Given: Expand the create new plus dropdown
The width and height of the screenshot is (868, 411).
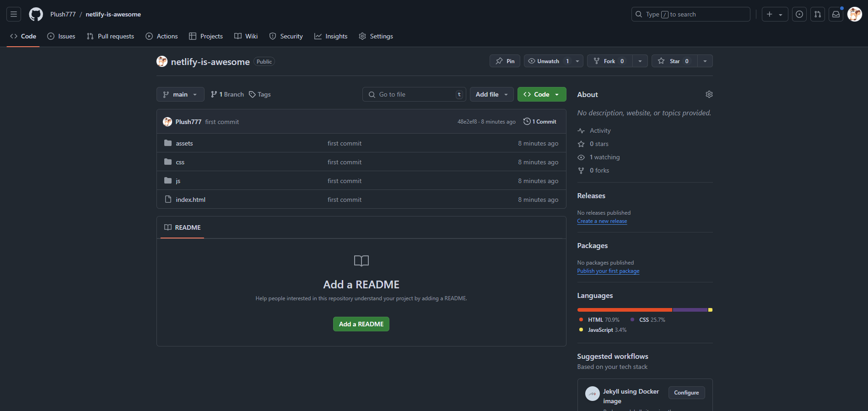Looking at the screenshot, I should click(775, 14).
